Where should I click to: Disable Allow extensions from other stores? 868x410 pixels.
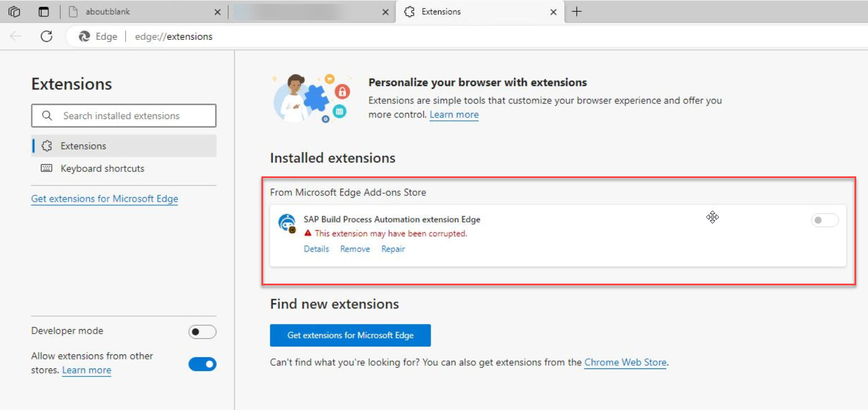click(x=202, y=365)
